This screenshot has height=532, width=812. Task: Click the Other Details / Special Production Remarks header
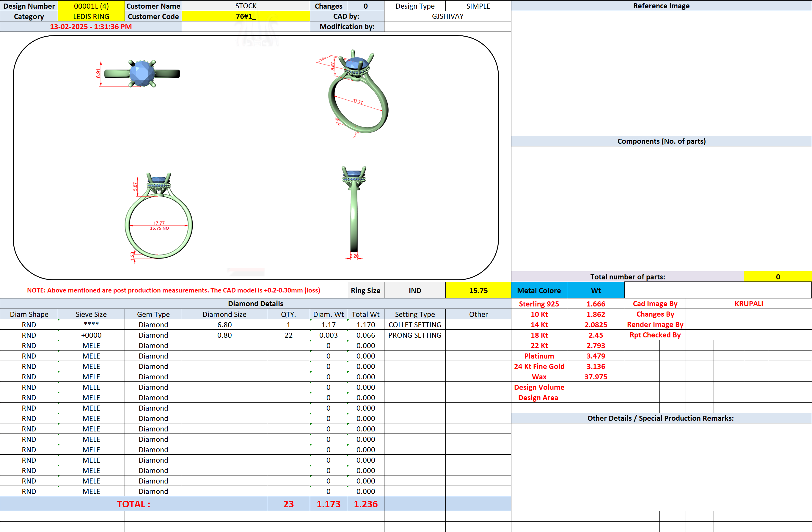point(661,418)
